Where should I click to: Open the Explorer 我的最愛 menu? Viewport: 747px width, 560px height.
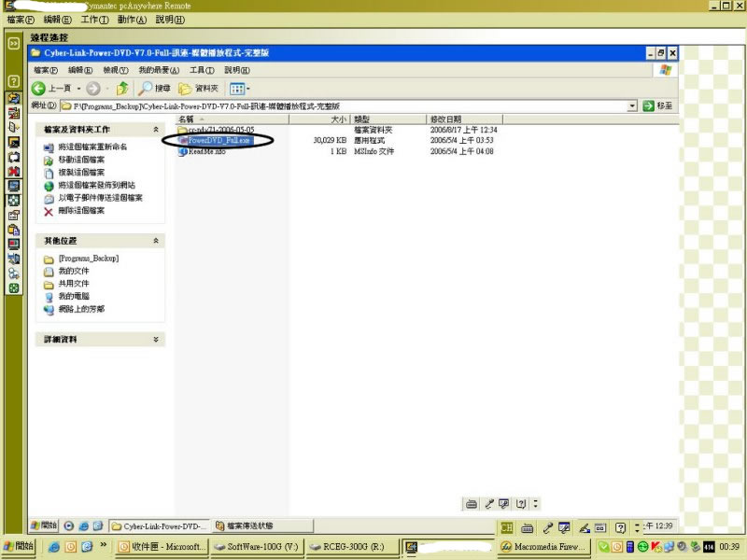(159, 70)
